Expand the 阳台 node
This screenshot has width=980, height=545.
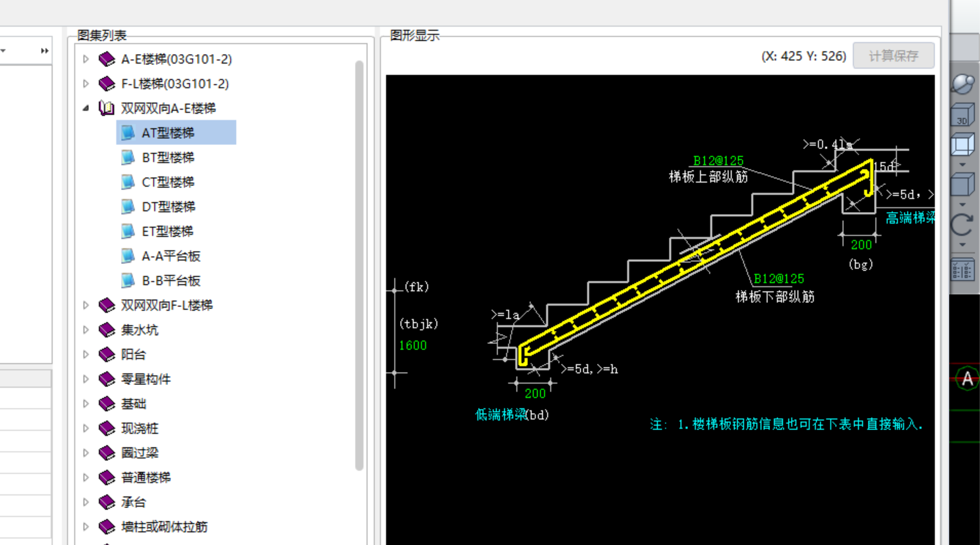tap(85, 355)
